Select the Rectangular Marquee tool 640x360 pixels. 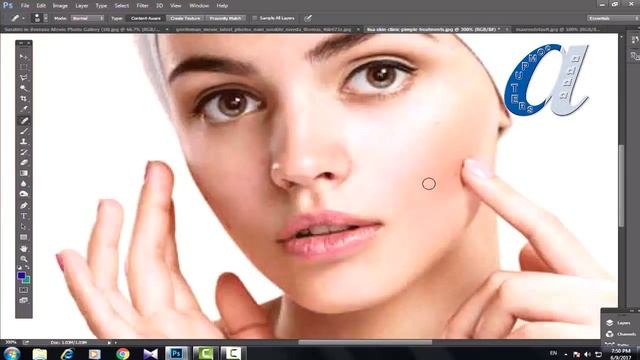(x=23, y=67)
